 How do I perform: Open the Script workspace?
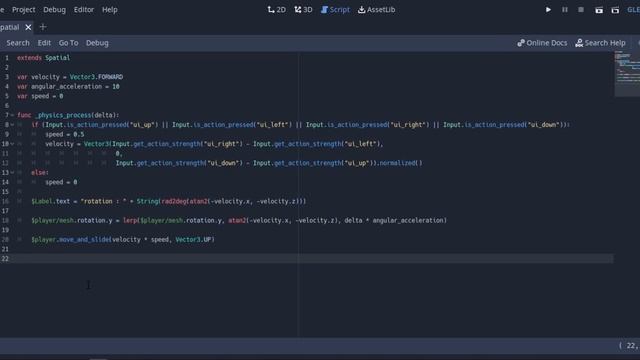[335, 9]
